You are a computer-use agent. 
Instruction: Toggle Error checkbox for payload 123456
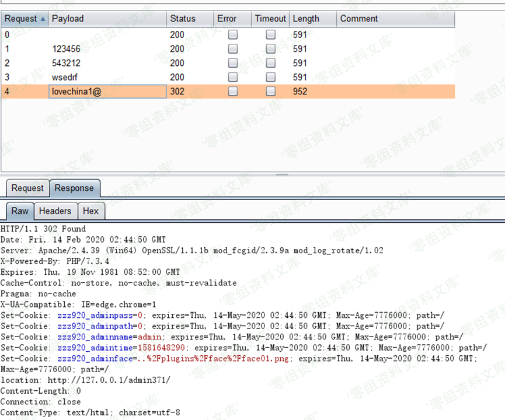(x=233, y=49)
